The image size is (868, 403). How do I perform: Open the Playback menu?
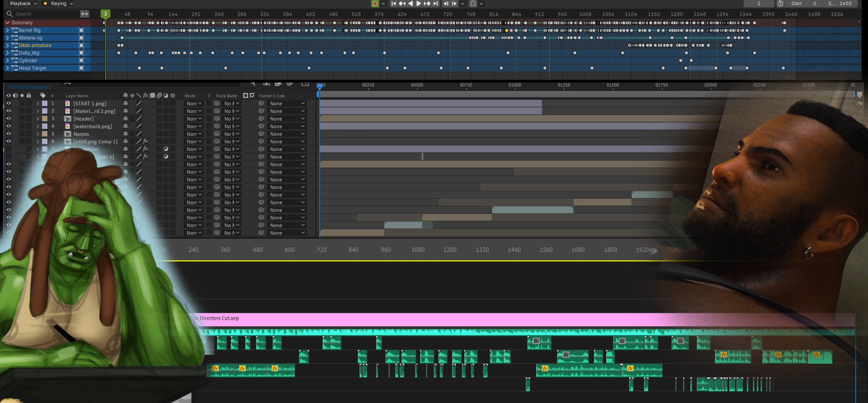(x=23, y=3)
